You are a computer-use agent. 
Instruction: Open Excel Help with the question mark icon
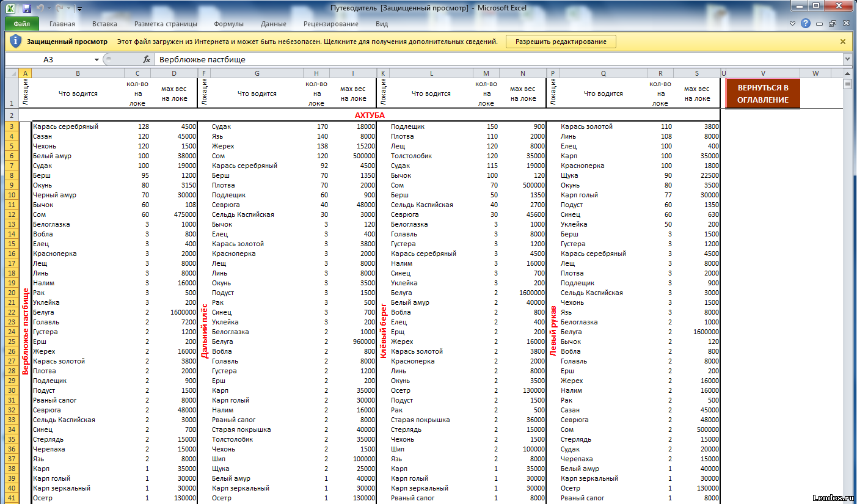click(806, 24)
